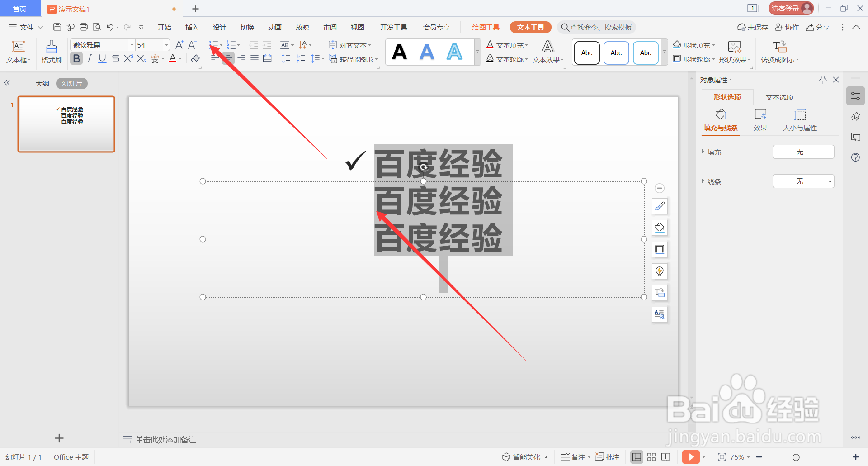Screen dimensions: 868x466
Task: Open the font size dropdown
Action: click(x=165, y=45)
